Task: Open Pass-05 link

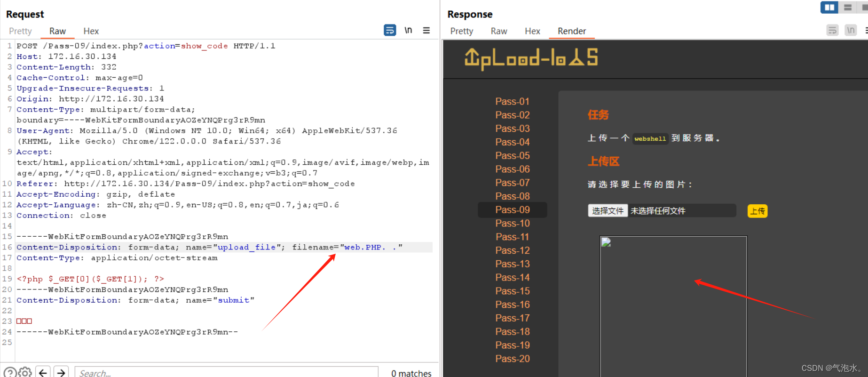Action: (512, 155)
